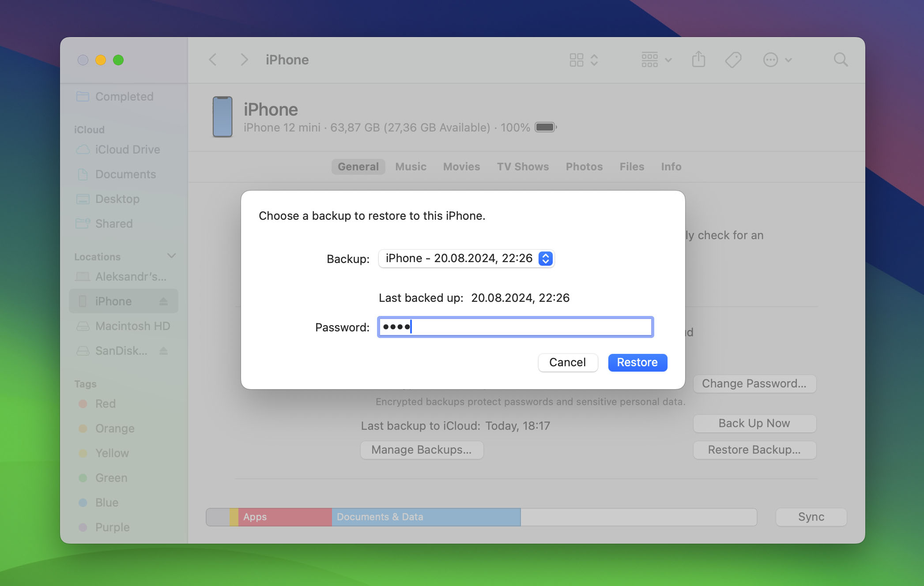The image size is (924, 586).
Task: Switch to the Info tab
Action: (671, 167)
